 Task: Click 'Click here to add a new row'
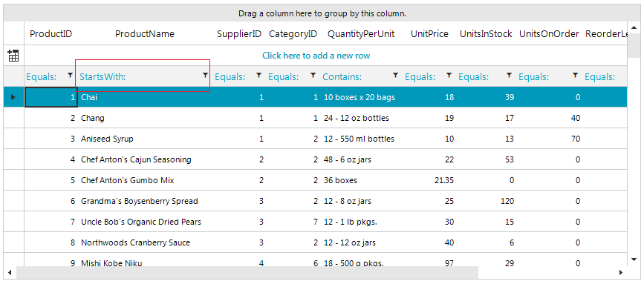(316, 56)
